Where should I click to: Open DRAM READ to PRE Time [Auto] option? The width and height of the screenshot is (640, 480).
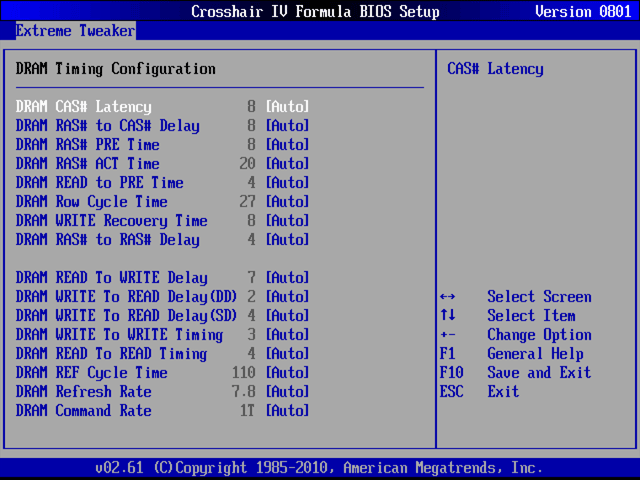[x=287, y=182]
